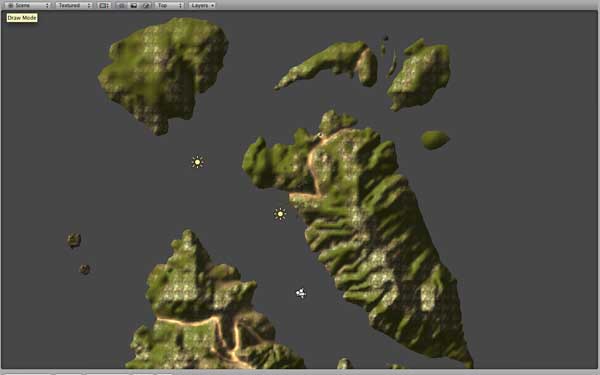Select the upper small rock on left
Viewport: 600px width, 375px height.
(x=74, y=240)
